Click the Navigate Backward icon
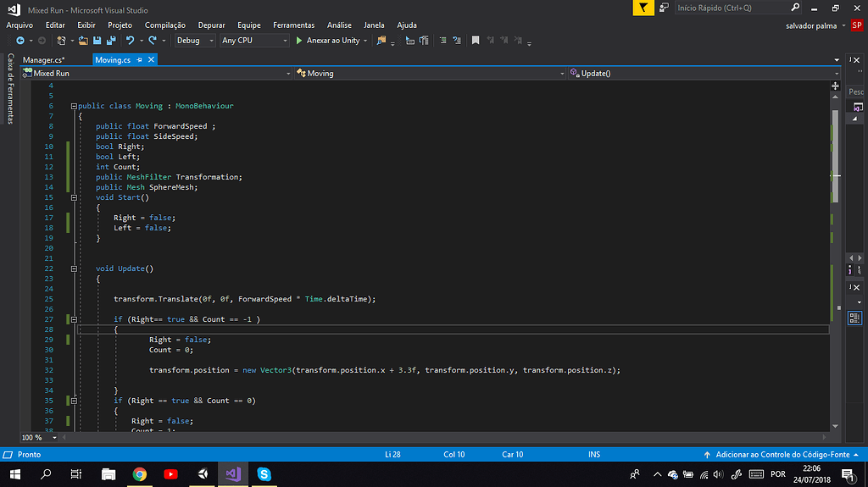 point(19,41)
